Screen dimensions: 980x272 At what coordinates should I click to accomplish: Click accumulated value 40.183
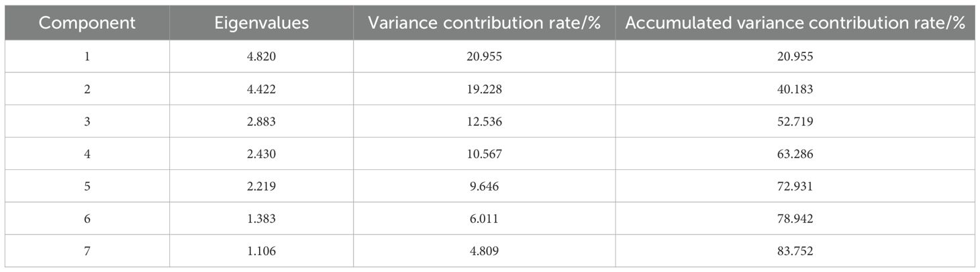tap(795, 89)
